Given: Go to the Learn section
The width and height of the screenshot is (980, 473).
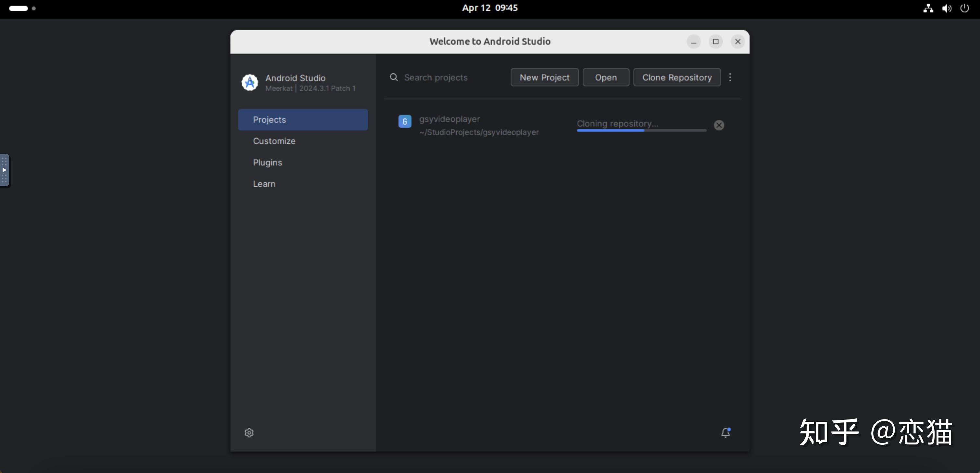Looking at the screenshot, I should [x=303, y=184].
